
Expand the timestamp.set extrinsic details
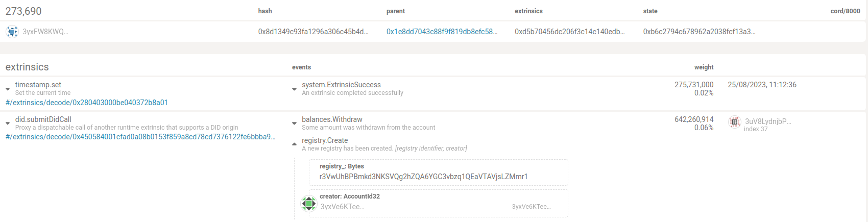coord(8,89)
